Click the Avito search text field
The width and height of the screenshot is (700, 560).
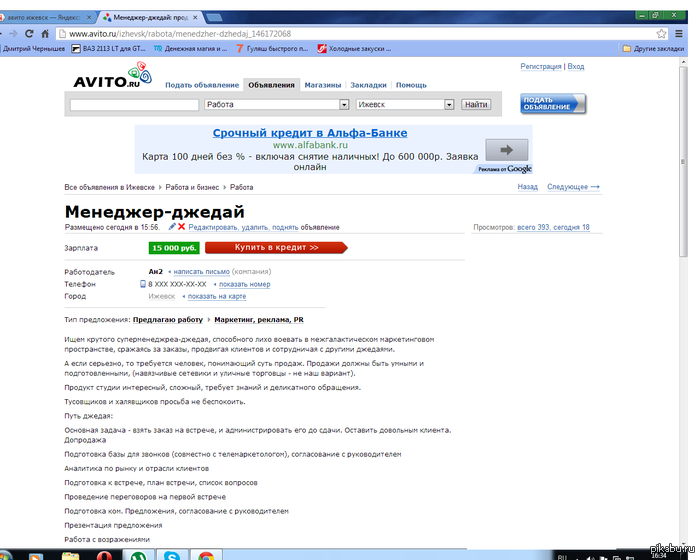coord(134,104)
